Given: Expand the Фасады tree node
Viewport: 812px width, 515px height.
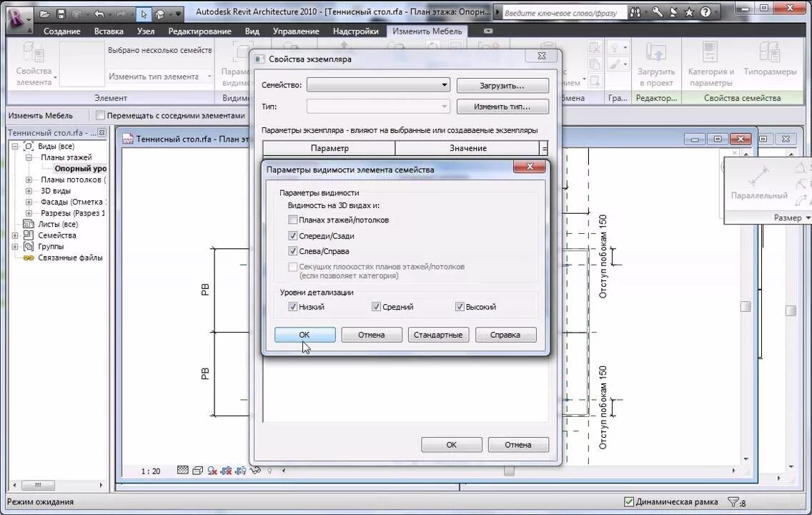Looking at the screenshot, I should tap(29, 202).
